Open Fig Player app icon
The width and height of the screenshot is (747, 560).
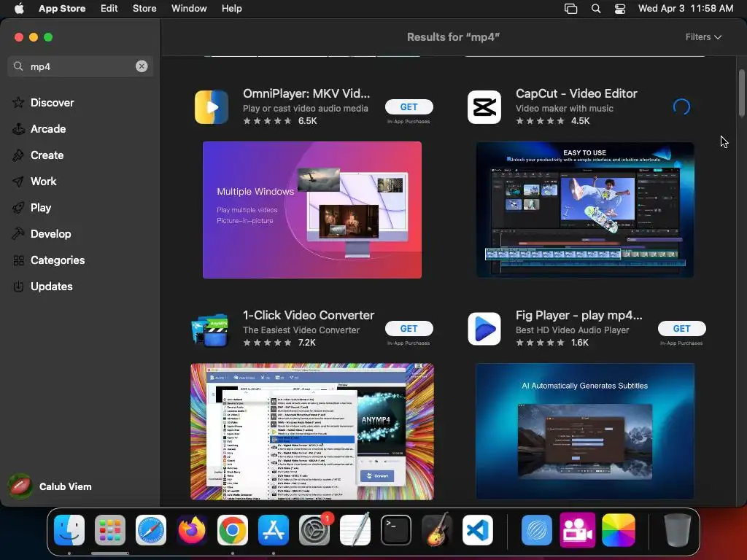coord(484,329)
